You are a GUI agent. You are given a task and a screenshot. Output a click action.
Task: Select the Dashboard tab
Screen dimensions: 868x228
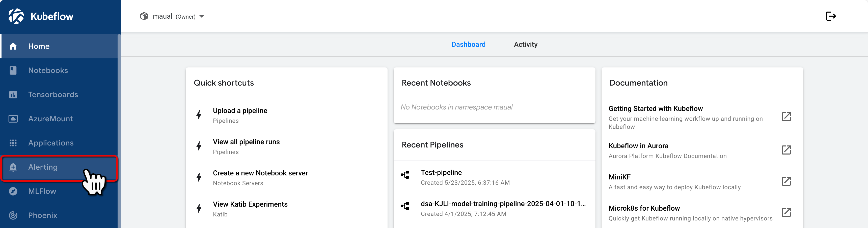click(x=469, y=44)
